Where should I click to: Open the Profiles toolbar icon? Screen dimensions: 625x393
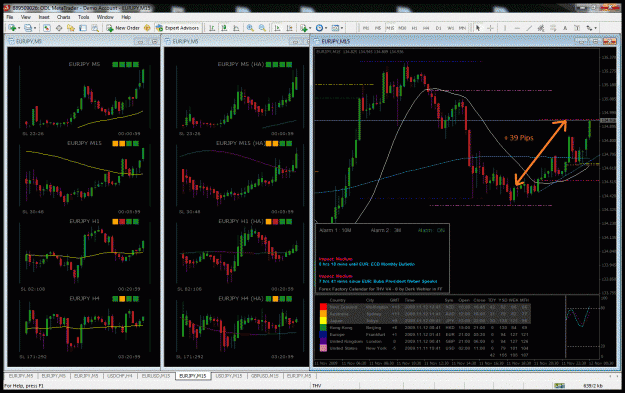[28, 28]
